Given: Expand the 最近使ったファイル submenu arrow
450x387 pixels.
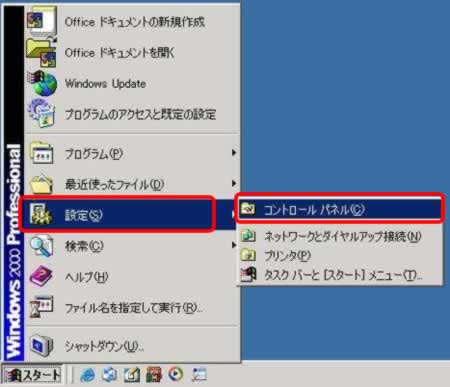Looking at the screenshot, I should [234, 183].
